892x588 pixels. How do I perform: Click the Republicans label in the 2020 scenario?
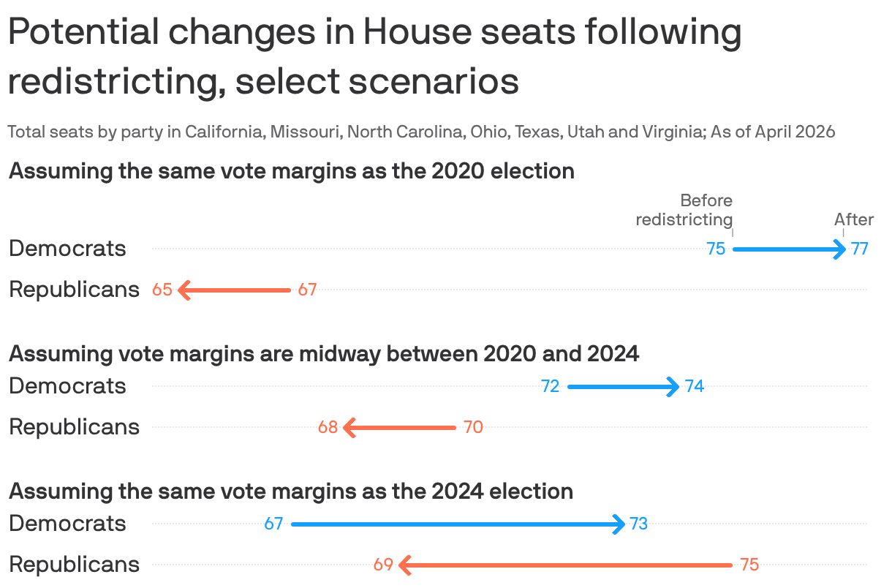click(x=74, y=290)
